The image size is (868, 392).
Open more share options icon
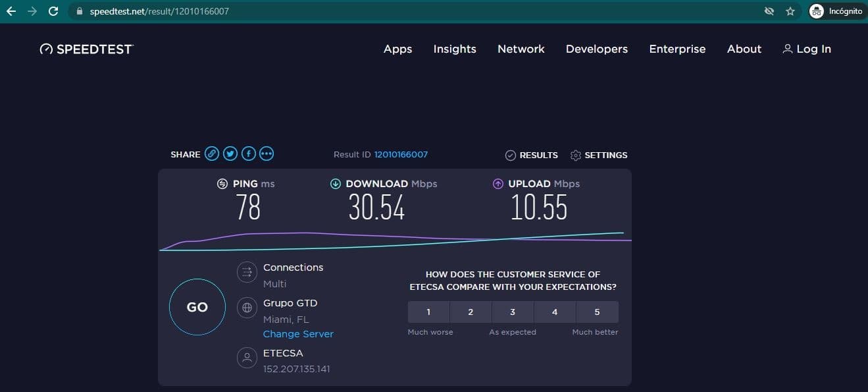tap(267, 154)
